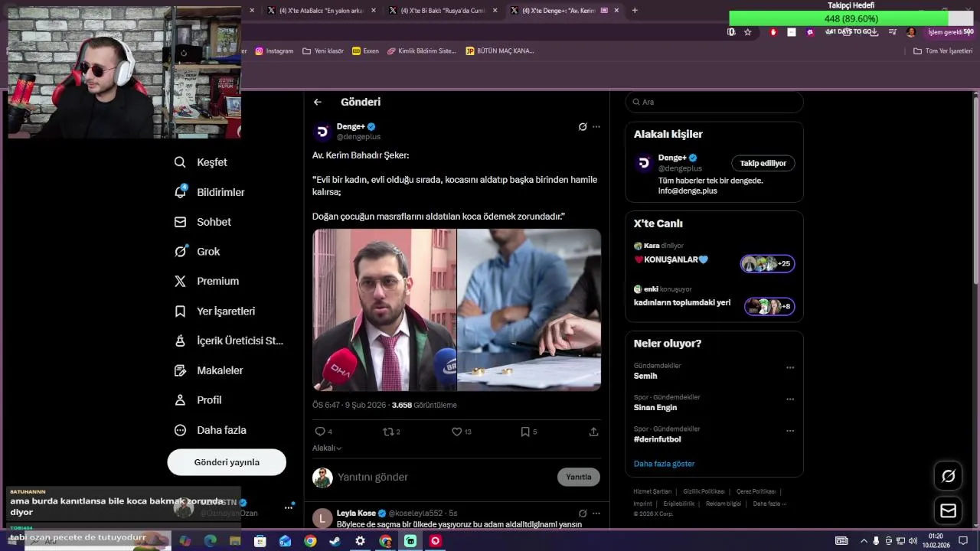Click Grok icon on Leyla Kose reply

[583, 514]
